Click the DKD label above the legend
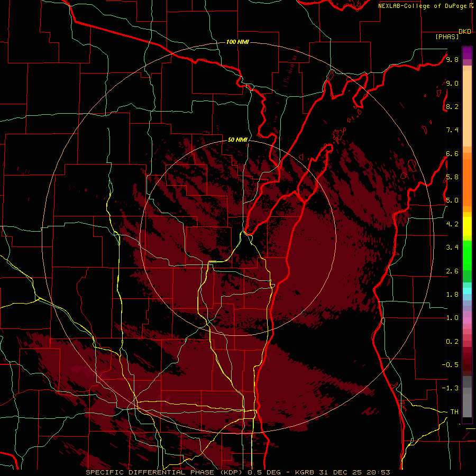 tap(465, 32)
